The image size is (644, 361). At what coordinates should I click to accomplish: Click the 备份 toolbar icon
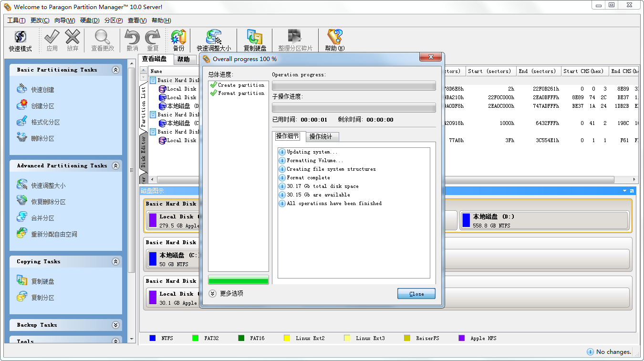tap(178, 37)
